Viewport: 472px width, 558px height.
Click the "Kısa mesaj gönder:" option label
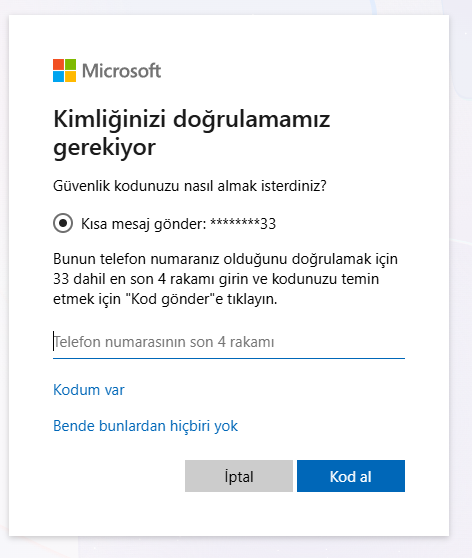[143, 224]
